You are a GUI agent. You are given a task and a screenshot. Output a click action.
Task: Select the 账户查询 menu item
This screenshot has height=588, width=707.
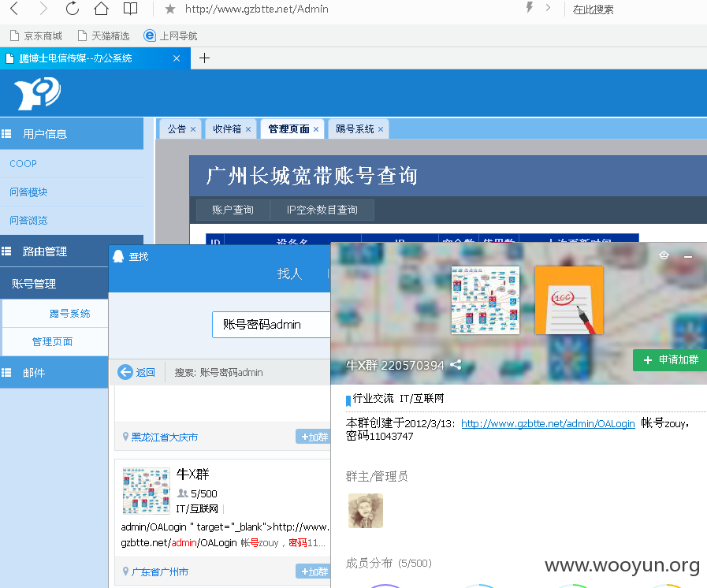tap(233, 210)
